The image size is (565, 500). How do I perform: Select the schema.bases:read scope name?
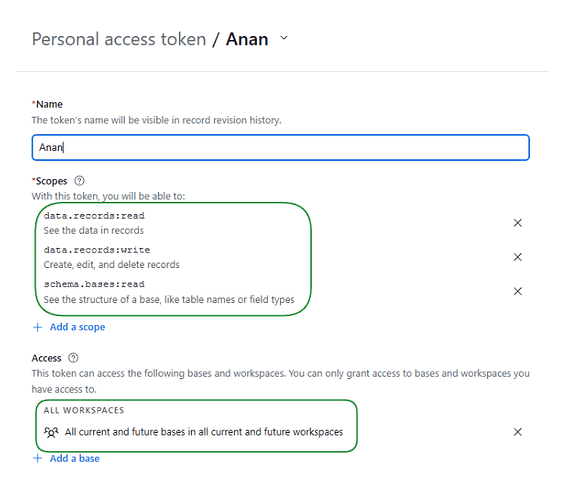(94, 284)
